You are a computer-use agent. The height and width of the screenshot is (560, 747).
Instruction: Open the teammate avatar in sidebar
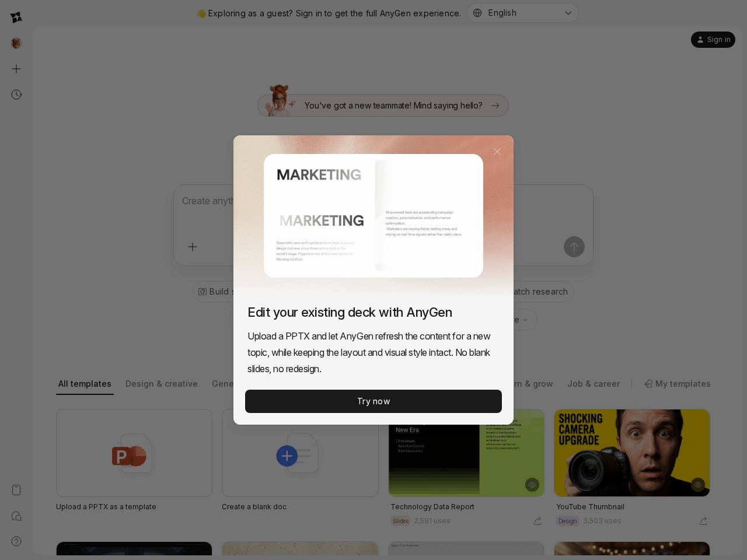click(x=16, y=43)
